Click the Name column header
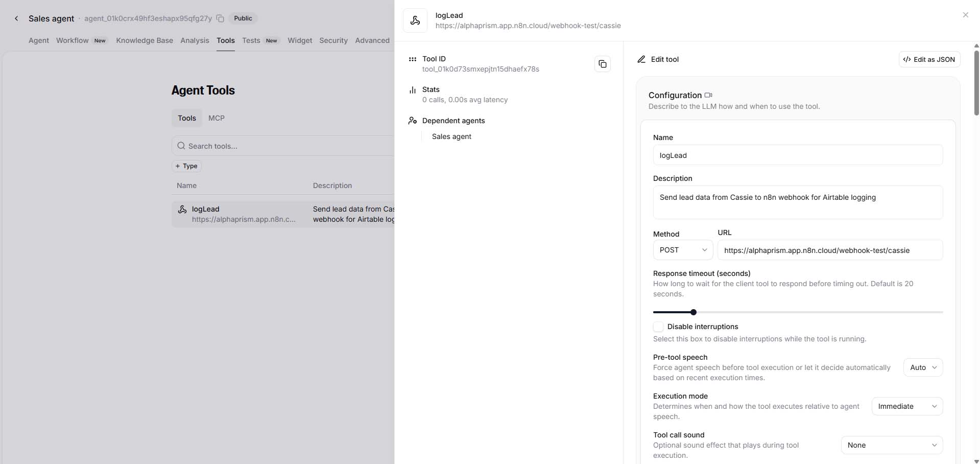The image size is (980, 464). pos(186,185)
